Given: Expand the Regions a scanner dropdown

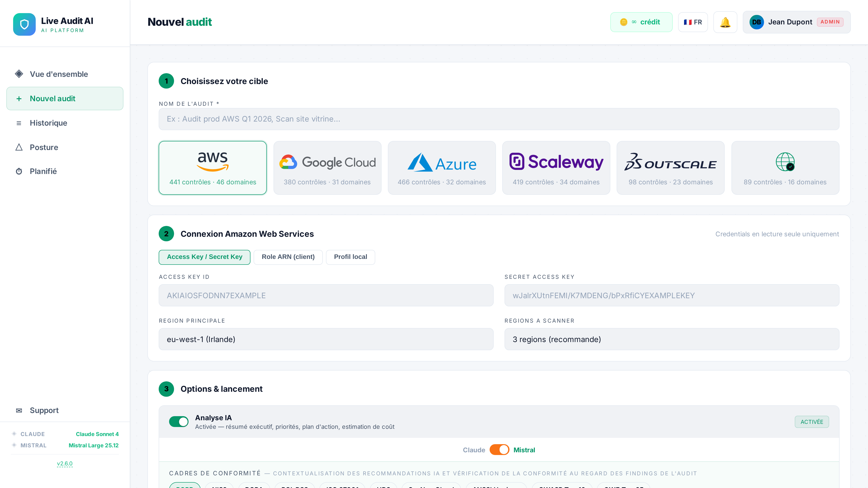Looking at the screenshot, I should click(672, 339).
